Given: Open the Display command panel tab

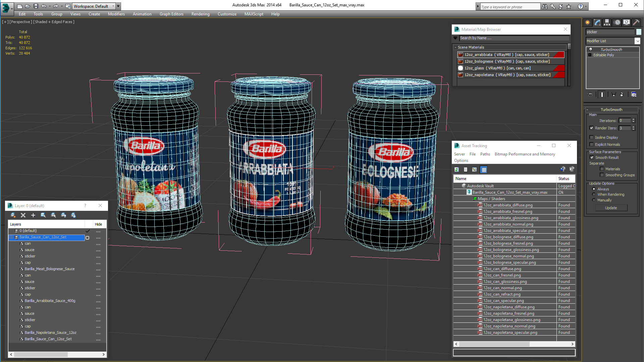Looking at the screenshot, I should [626, 22].
